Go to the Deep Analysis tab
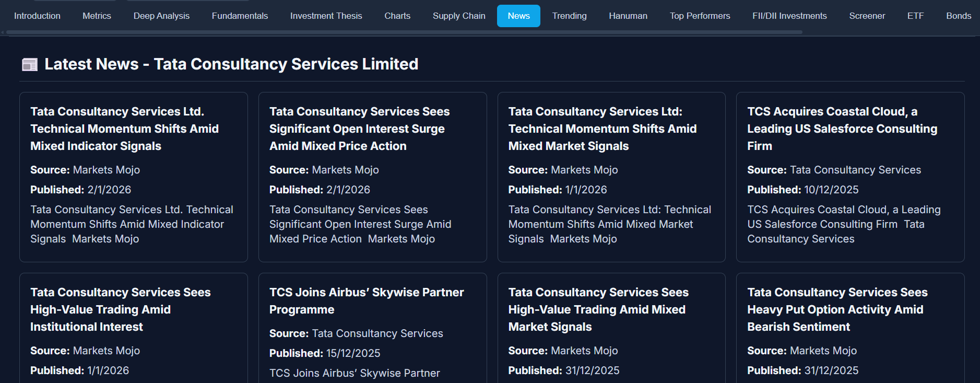Screen dimensions: 980x383 point(161,16)
